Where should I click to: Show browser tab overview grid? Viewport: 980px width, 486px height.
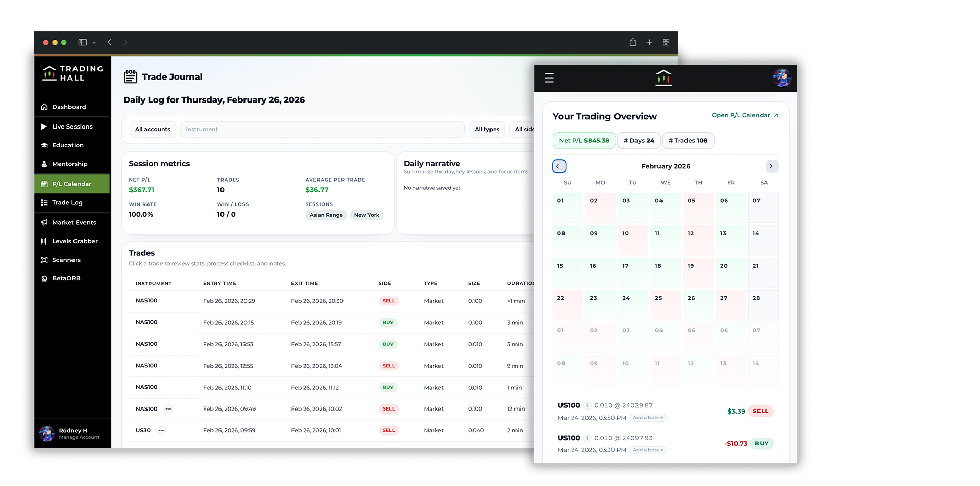666,42
